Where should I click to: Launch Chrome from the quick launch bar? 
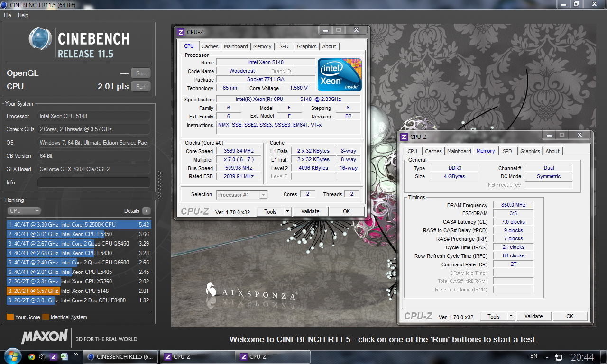pyautogui.click(x=32, y=357)
